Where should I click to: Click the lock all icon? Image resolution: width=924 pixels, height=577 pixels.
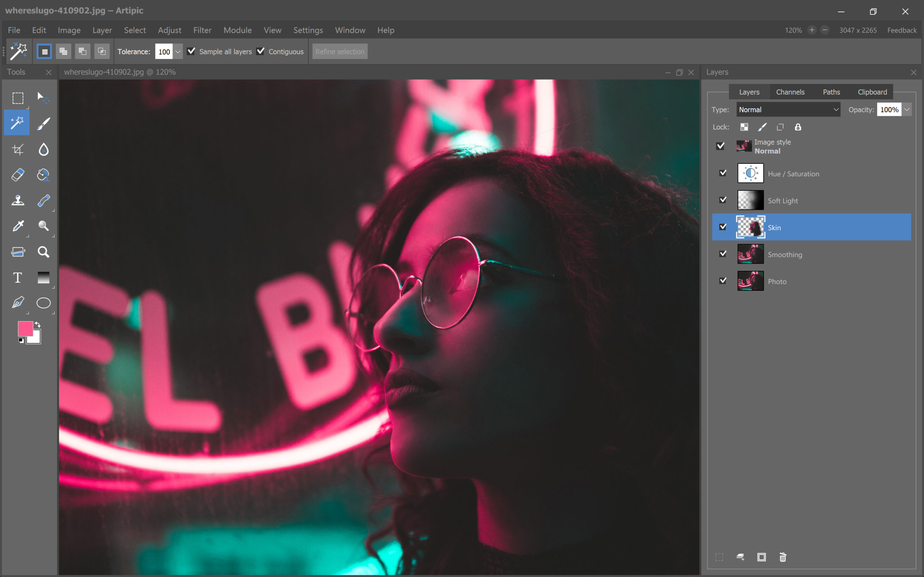(798, 127)
